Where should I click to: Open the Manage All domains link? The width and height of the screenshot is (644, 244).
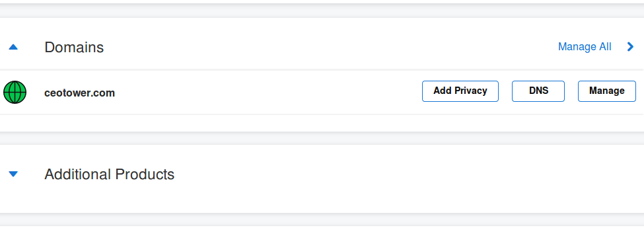click(x=585, y=47)
